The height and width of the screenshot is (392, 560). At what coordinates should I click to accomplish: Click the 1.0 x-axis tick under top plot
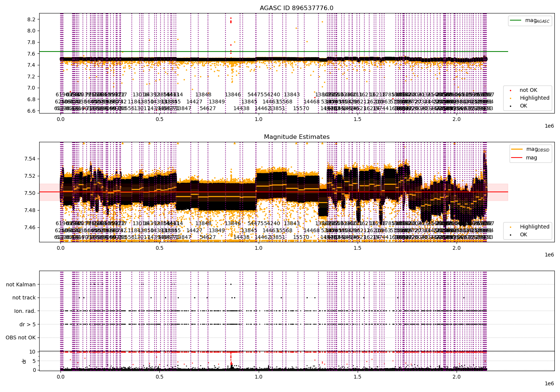tap(258, 119)
